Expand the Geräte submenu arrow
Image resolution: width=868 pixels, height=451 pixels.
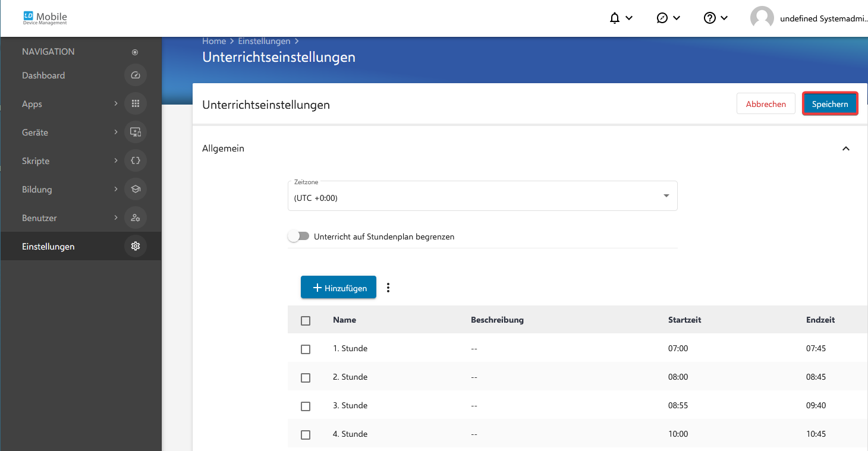click(116, 133)
